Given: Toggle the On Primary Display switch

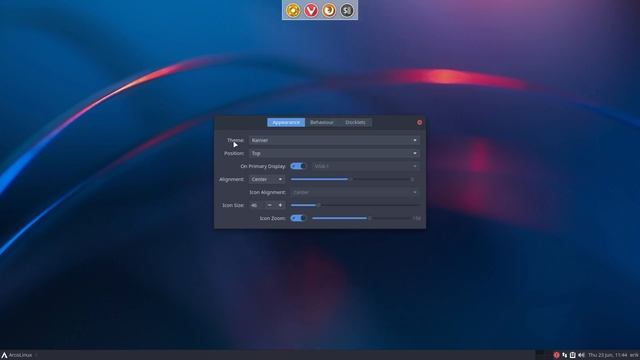Looking at the screenshot, I should 298,166.
